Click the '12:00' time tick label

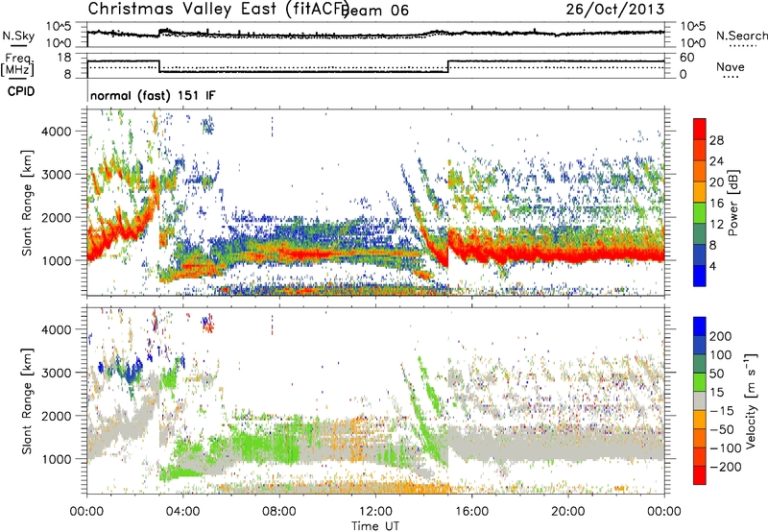tap(375, 512)
